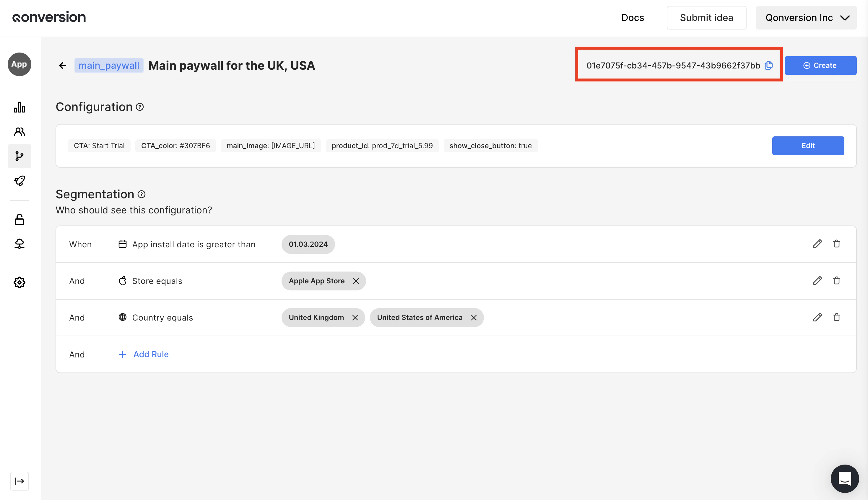The height and width of the screenshot is (500, 868).
Task: Click the Submit idea button
Action: (706, 17)
